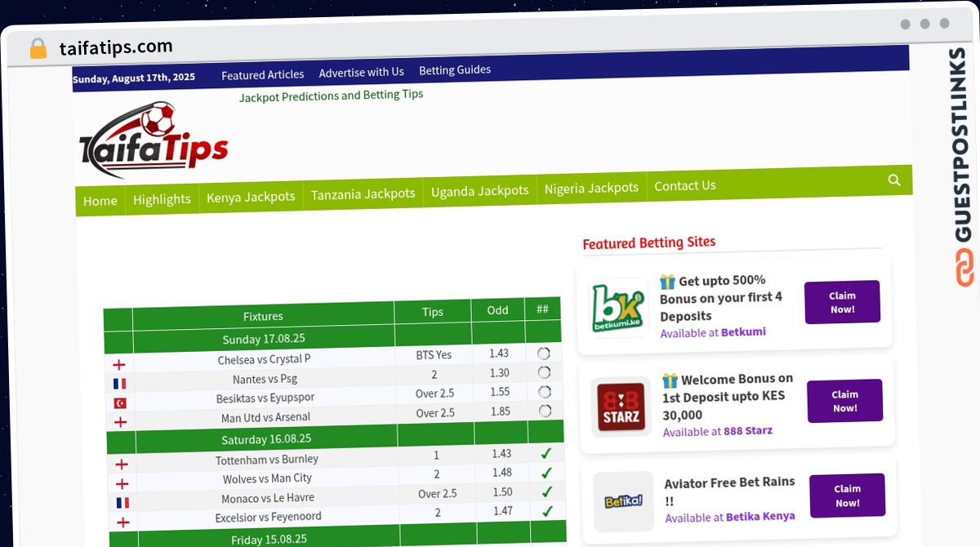Follow the Betkumi link

tap(744, 332)
